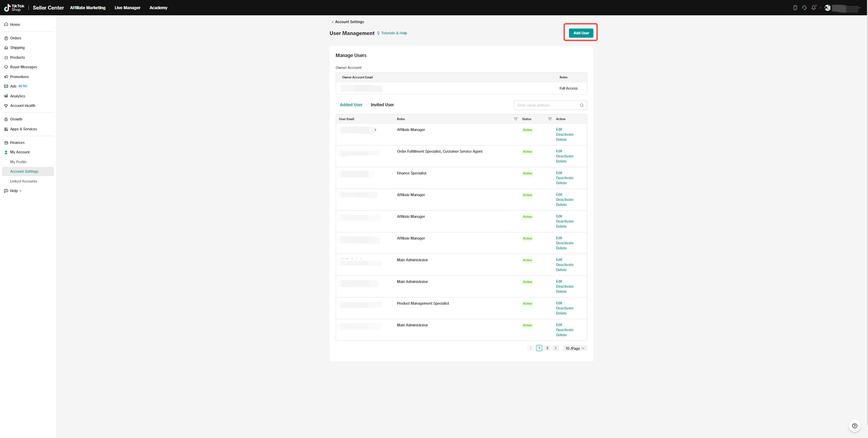The image size is (868, 438).
Task: Click the Enter email address search field
Action: click(x=547, y=105)
